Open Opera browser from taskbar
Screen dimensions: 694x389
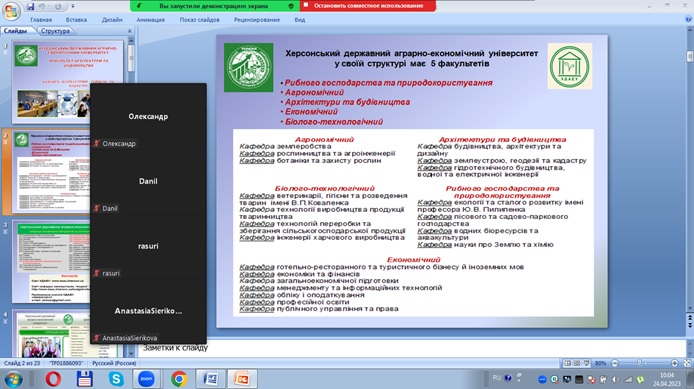point(53,379)
